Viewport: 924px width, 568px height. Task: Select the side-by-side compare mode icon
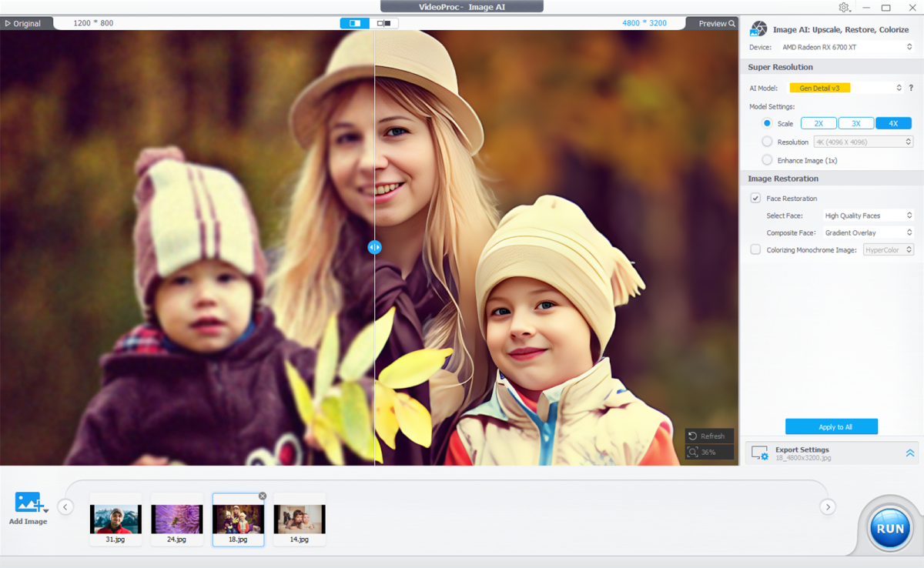tap(383, 23)
